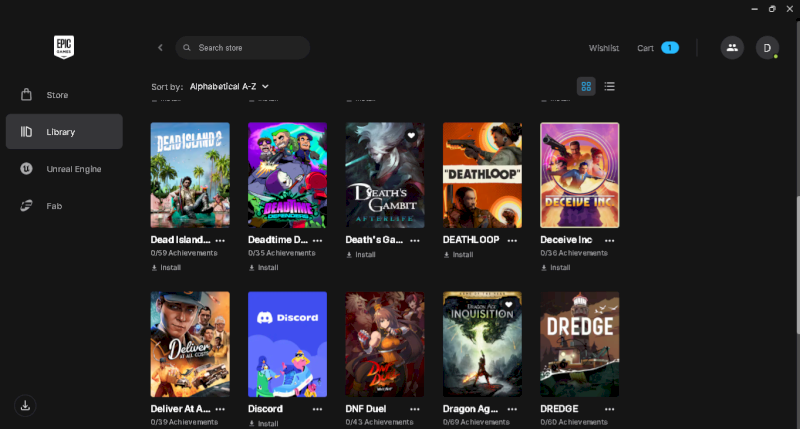Open more options for Deadtime Defenders
Viewport: 800px width, 429px height.
coord(317,240)
